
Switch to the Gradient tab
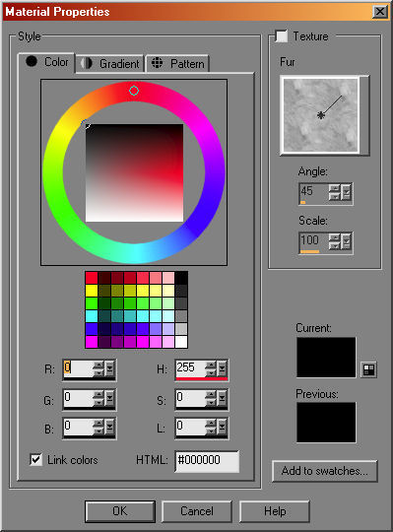point(110,63)
